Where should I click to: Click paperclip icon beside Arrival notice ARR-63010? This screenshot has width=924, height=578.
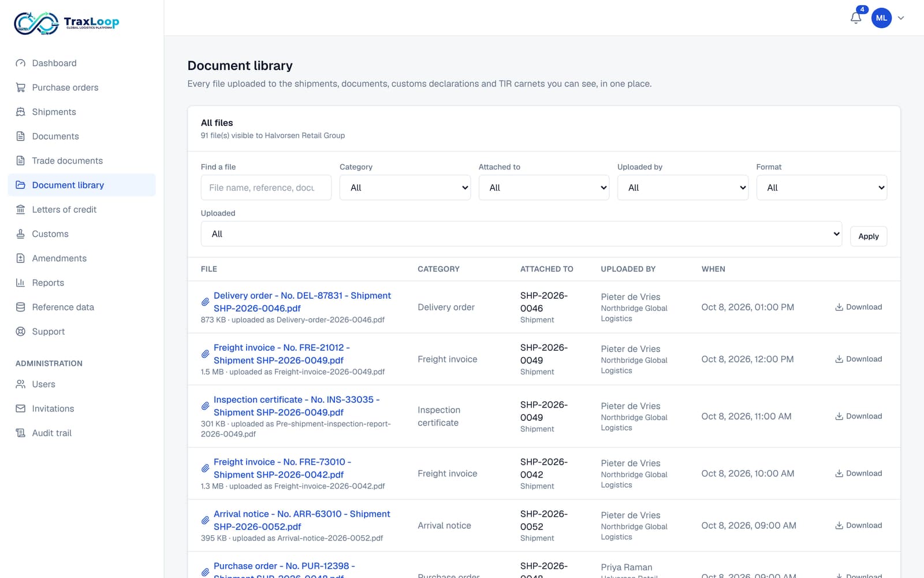(x=205, y=520)
